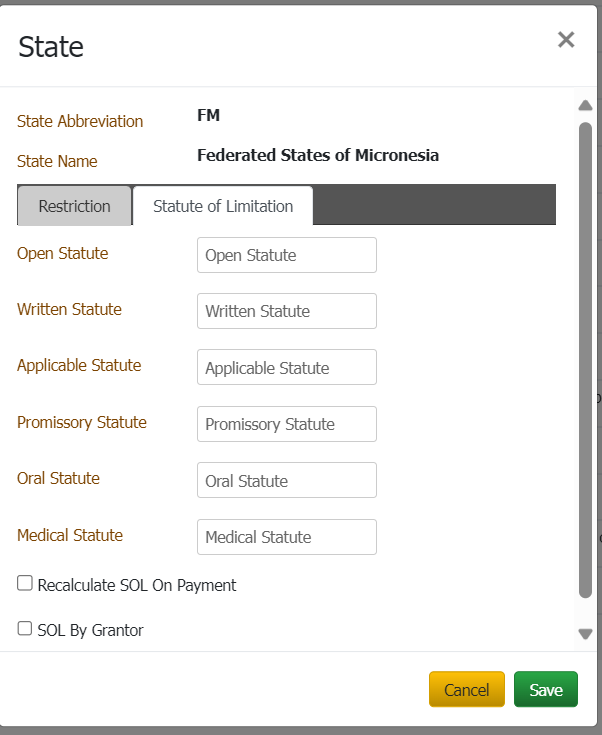Focus the Written Statute text box
Image resolution: width=602 pixels, height=735 pixels.
click(286, 311)
